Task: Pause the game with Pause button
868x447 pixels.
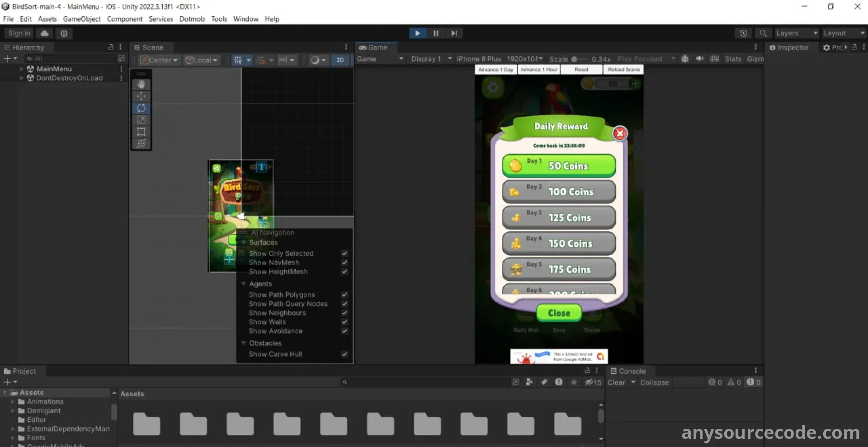Action: [436, 33]
